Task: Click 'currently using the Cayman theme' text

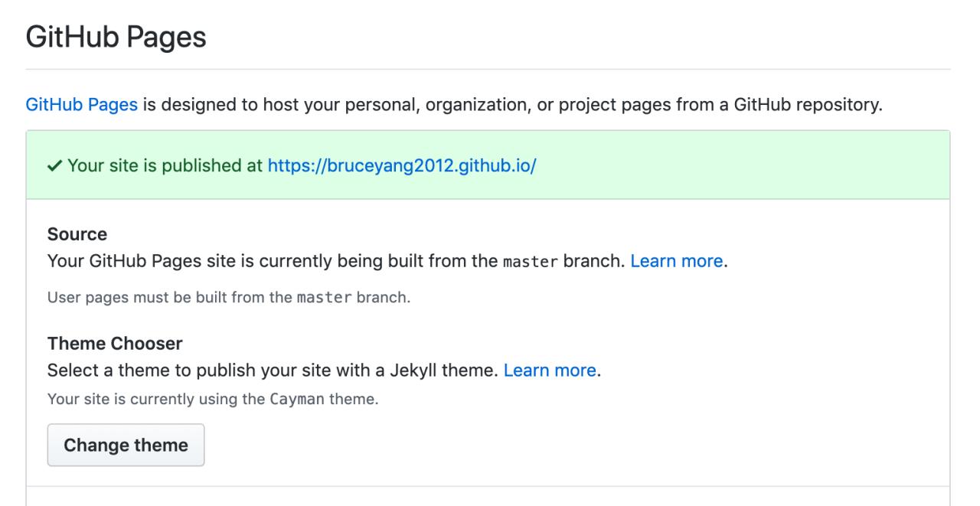Action: click(x=213, y=399)
